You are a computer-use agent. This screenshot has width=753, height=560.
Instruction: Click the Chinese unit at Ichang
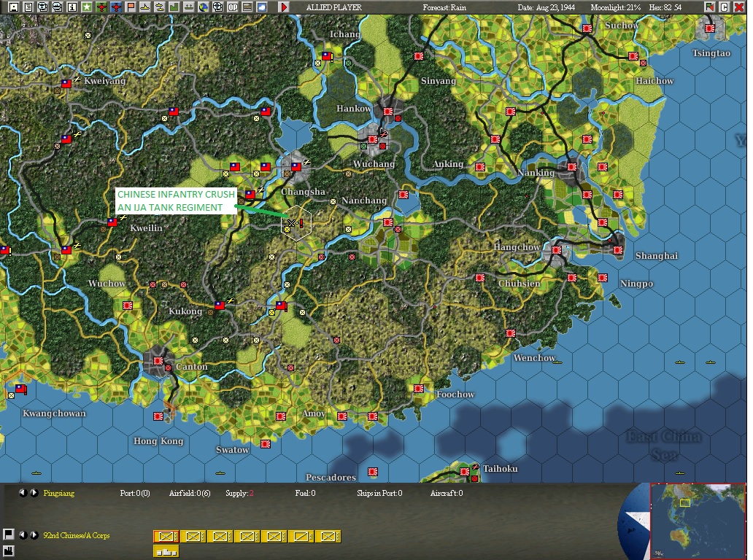tap(327, 55)
